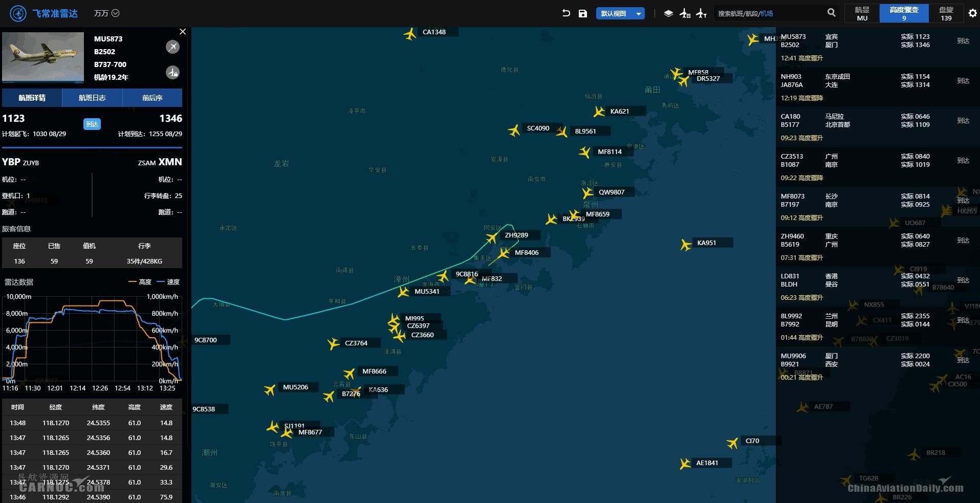Open MF8073 长沙-南京 alert row
980x503 pixels.
[x=878, y=207]
